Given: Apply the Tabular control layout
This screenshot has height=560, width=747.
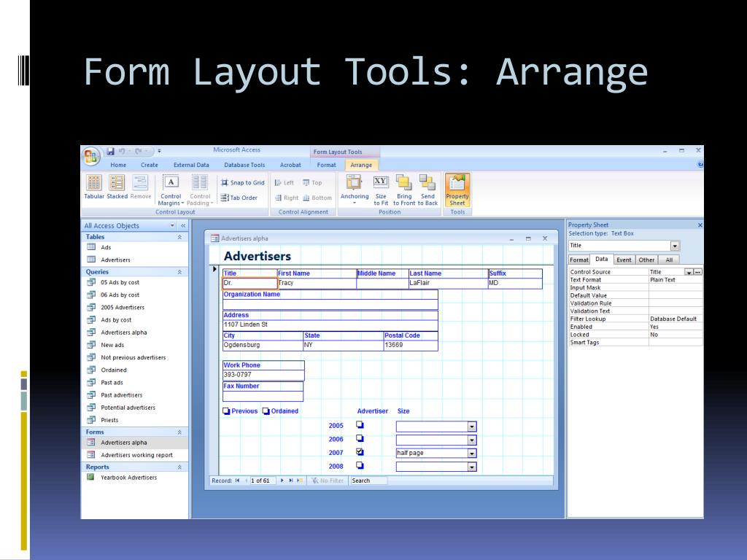Looking at the screenshot, I should tap(94, 187).
